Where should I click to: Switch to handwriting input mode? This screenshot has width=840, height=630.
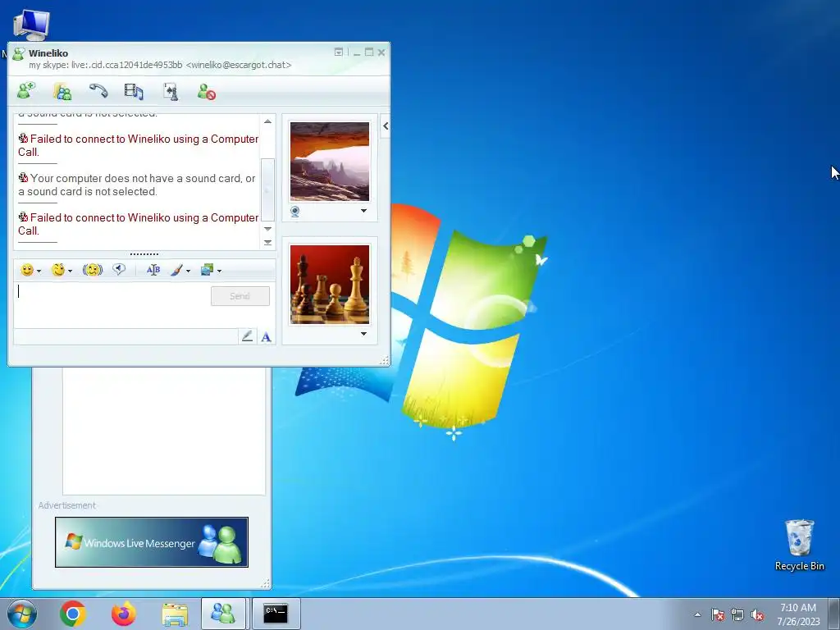(x=247, y=336)
